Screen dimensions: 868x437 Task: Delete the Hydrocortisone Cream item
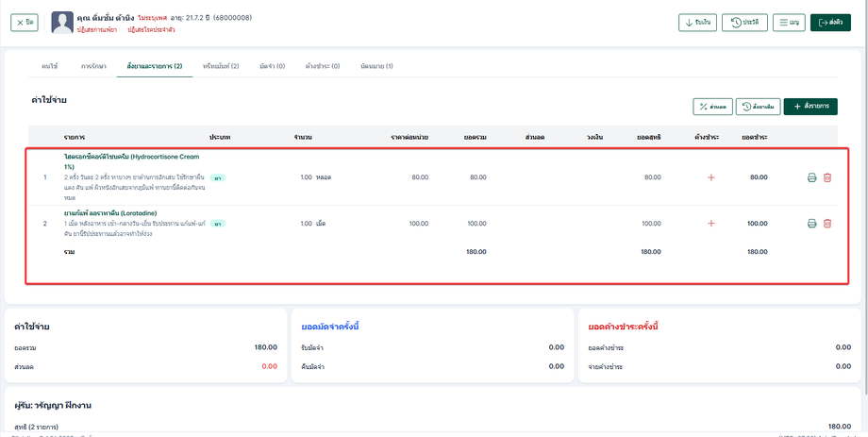827,177
